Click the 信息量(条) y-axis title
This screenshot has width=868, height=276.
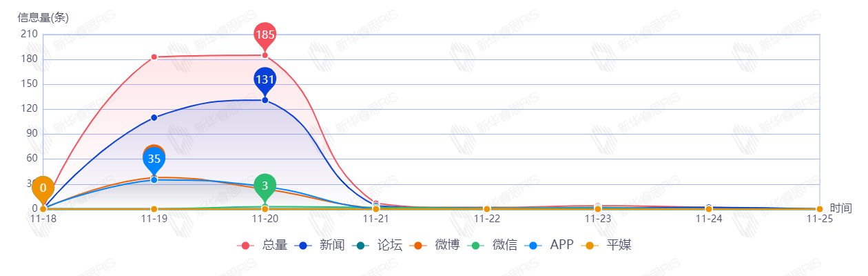(43, 18)
